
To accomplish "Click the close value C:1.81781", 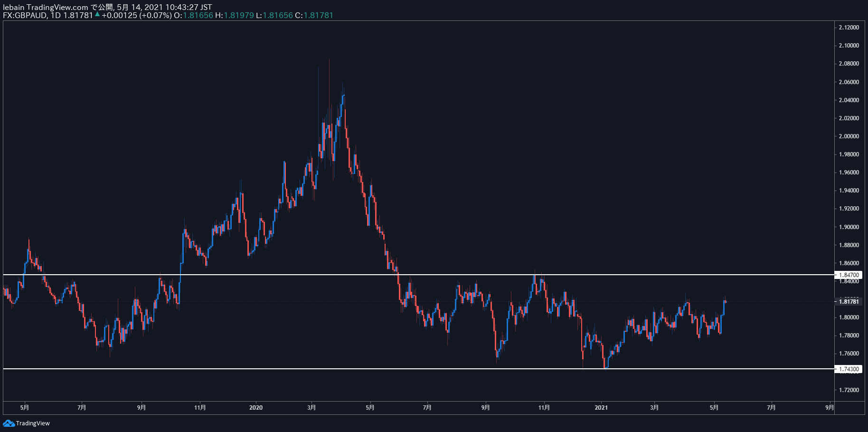I will (x=314, y=15).
